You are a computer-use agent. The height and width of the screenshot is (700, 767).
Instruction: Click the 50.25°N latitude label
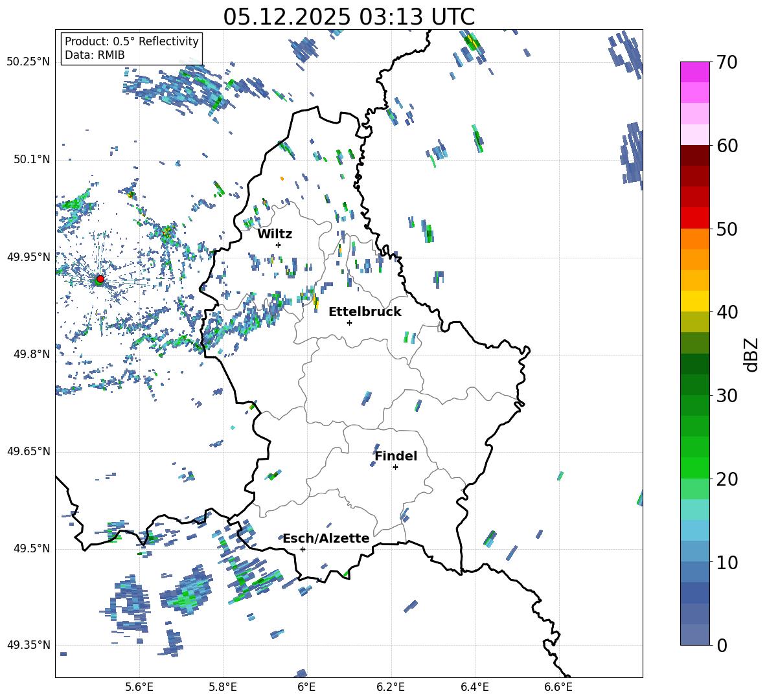(29, 62)
